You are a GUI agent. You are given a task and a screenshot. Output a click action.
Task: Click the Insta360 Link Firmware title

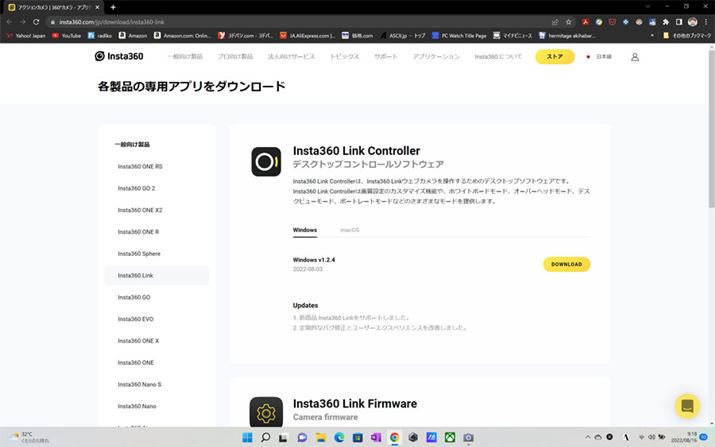click(355, 404)
